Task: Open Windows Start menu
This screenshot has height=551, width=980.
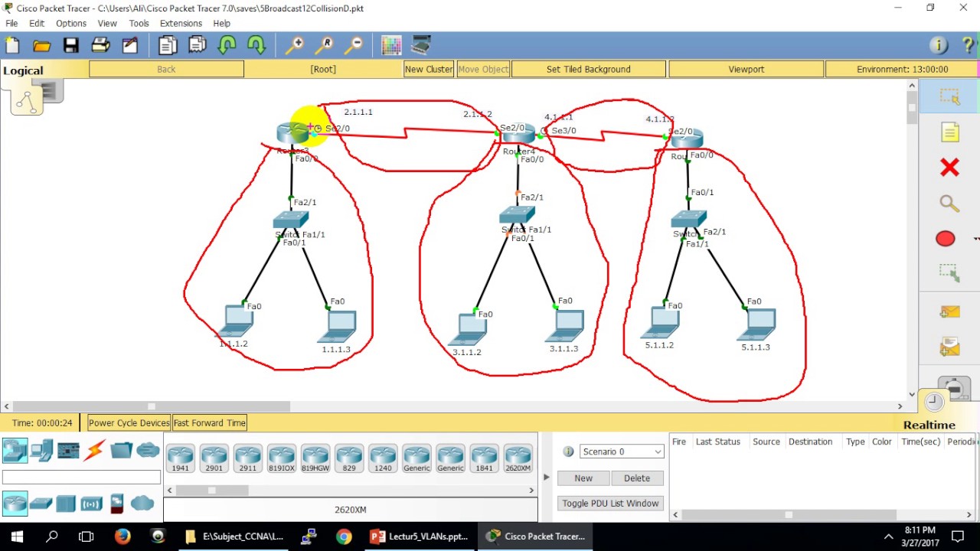Action: coord(17,536)
